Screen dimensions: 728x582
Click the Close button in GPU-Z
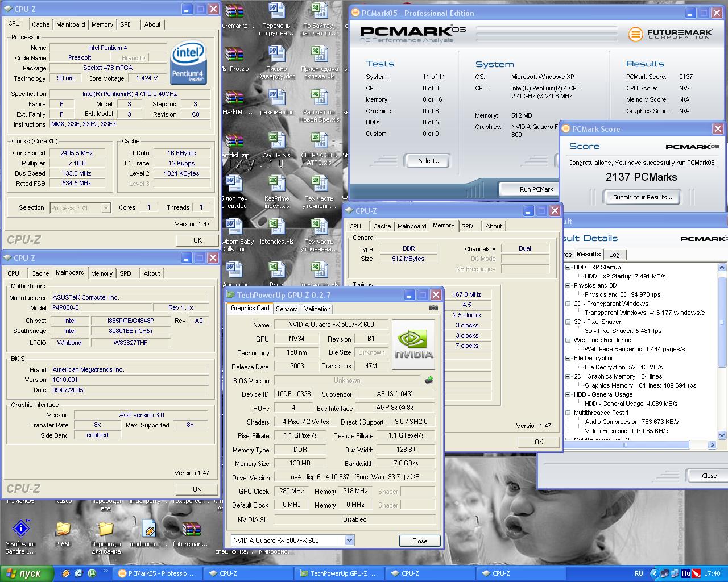tap(420, 541)
